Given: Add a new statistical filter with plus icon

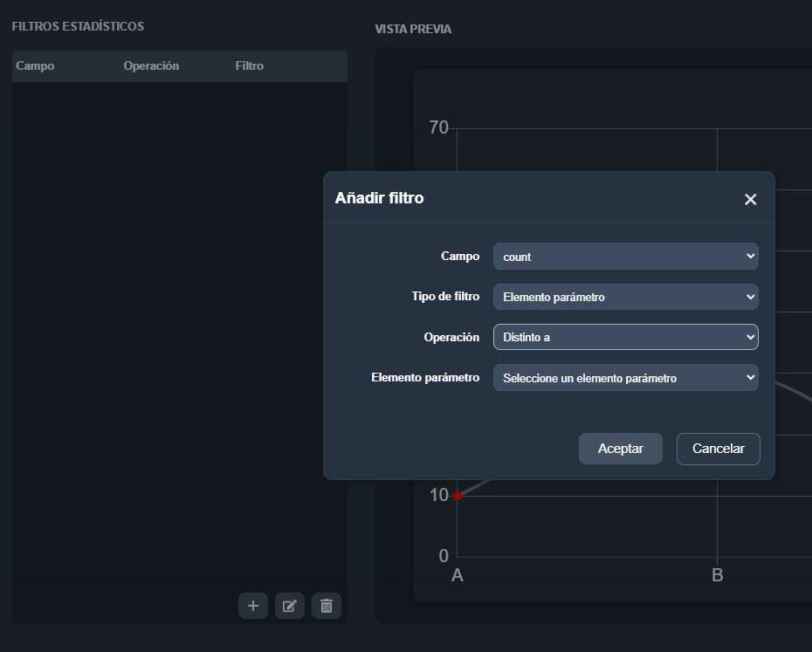Looking at the screenshot, I should [x=253, y=605].
